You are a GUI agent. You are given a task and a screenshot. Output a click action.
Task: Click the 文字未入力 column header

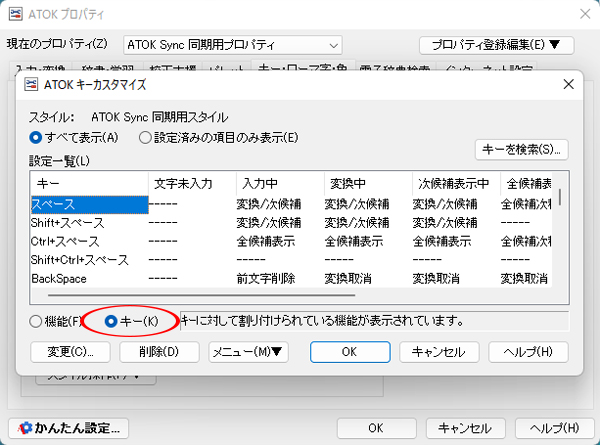pyautogui.click(x=192, y=184)
